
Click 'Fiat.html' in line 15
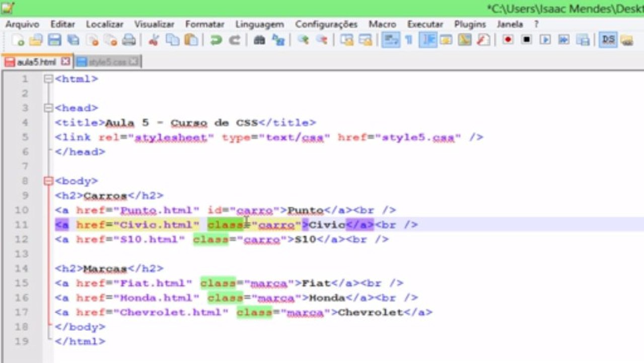(153, 283)
